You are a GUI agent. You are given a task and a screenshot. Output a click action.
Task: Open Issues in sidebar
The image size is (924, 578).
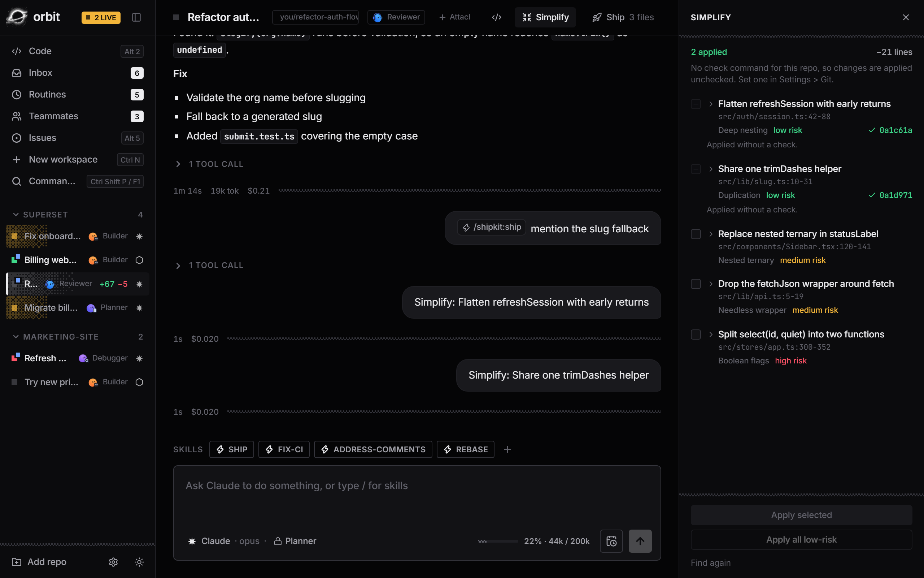[x=78, y=138]
